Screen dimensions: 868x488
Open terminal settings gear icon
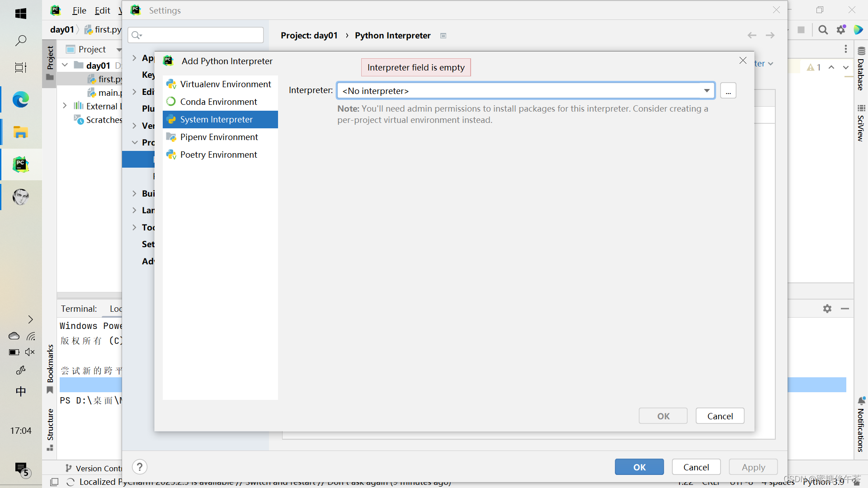click(x=827, y=309)
